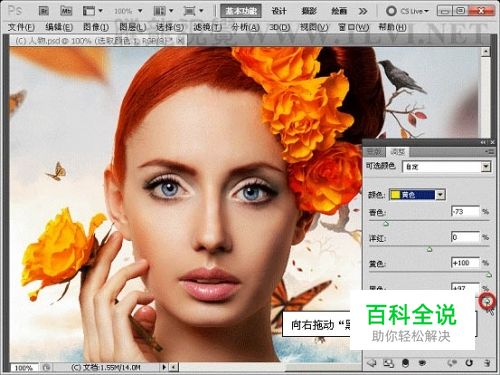Viewport: 500px width, 375px height.
Task: Open the 分析(A) menu
Action: [246, 27]
